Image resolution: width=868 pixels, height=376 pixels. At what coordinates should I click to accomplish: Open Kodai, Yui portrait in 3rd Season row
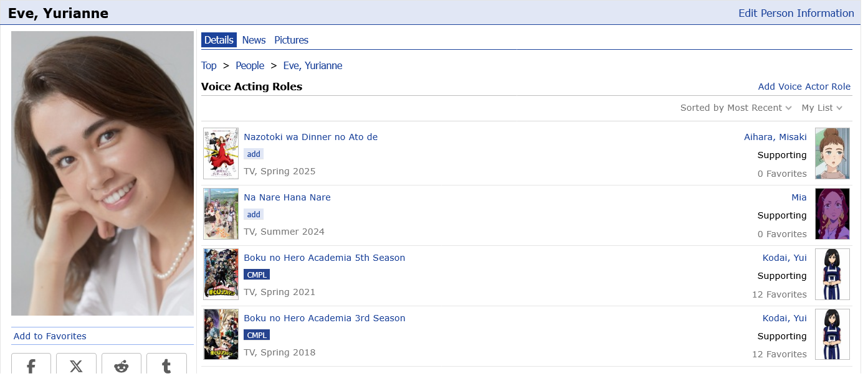pyautogui.click(x=832, y=334)
